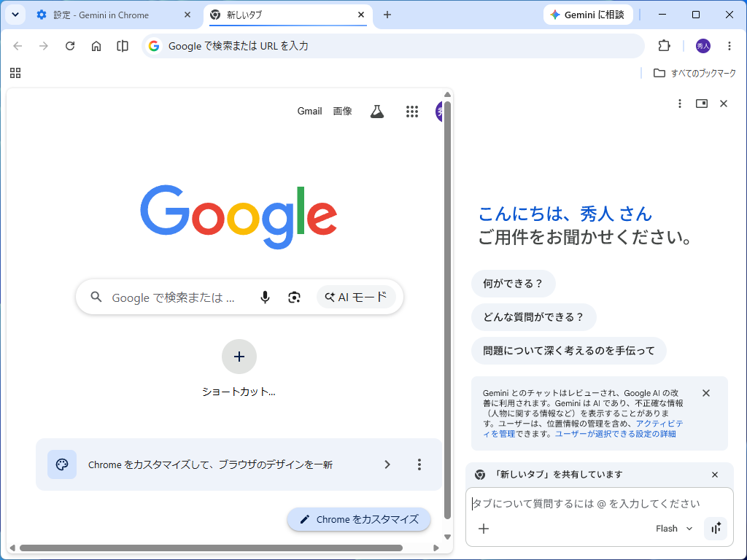Click the こんにちは、秀人 さん greeting
747x560 pixels.
click(x=565, y=214)
